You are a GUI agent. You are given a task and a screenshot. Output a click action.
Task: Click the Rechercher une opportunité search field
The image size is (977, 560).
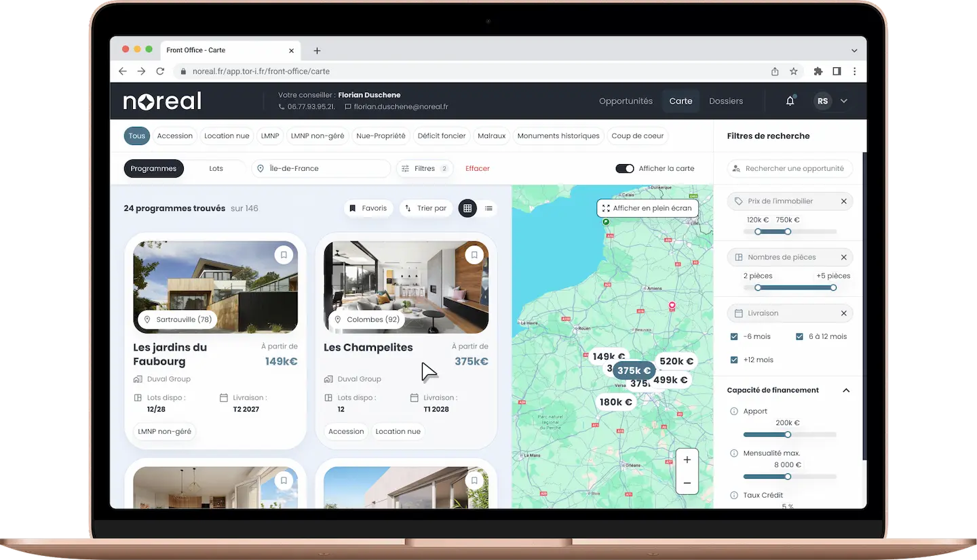[x=790, y=169]
